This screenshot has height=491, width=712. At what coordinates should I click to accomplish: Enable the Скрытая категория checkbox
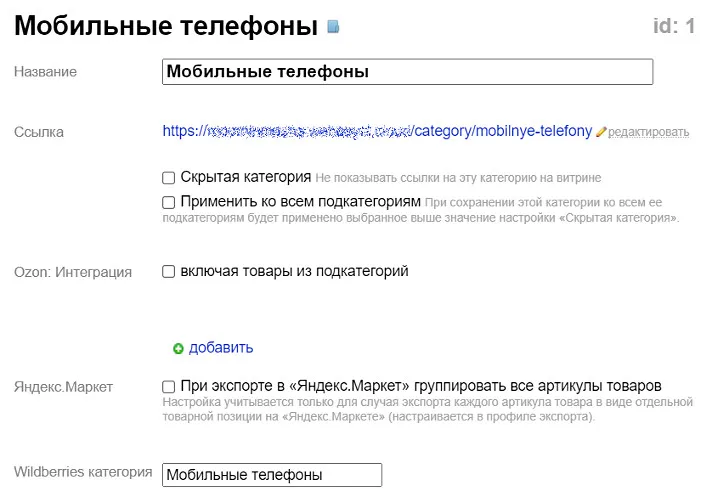169,178
